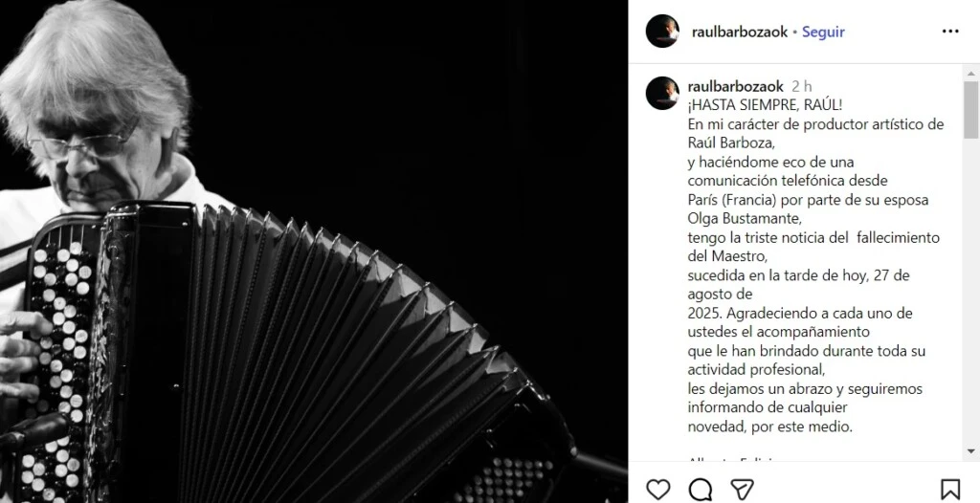This screenshot has height=503, width=980.
Task: Click the caption scrollbar thumb
Action: 970,110
